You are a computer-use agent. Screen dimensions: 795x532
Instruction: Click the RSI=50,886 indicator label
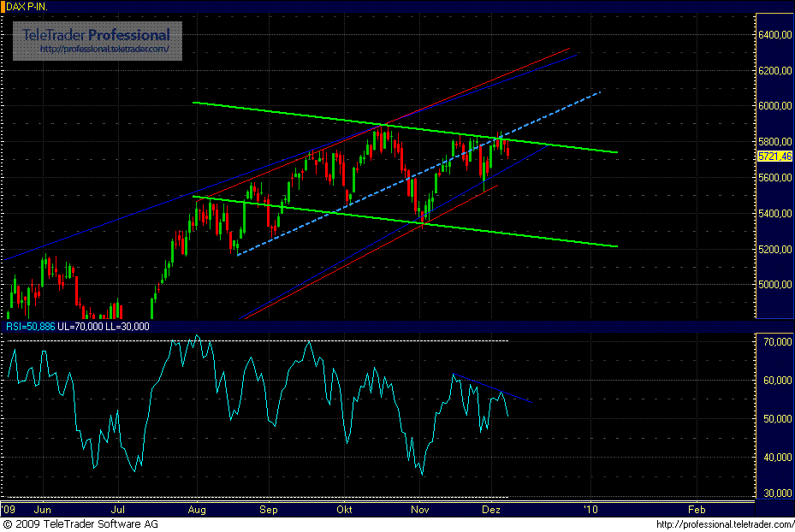click(x=31, y=327)
